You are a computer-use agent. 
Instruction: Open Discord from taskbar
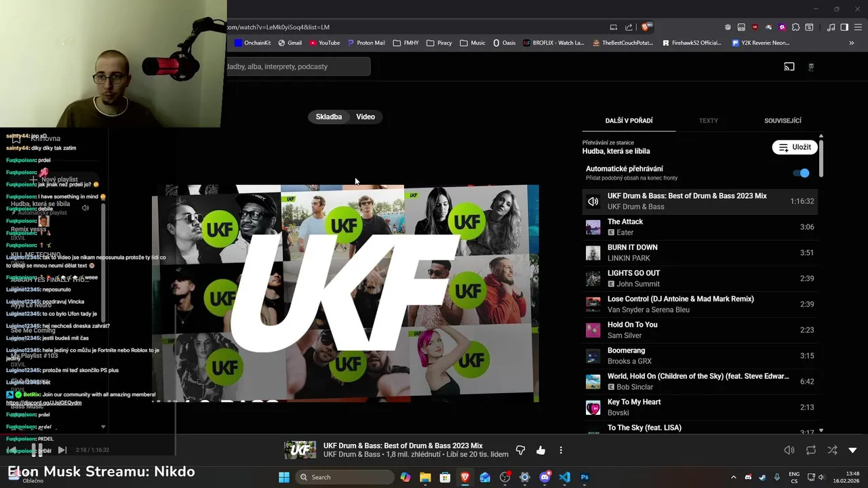pos(545,477)
